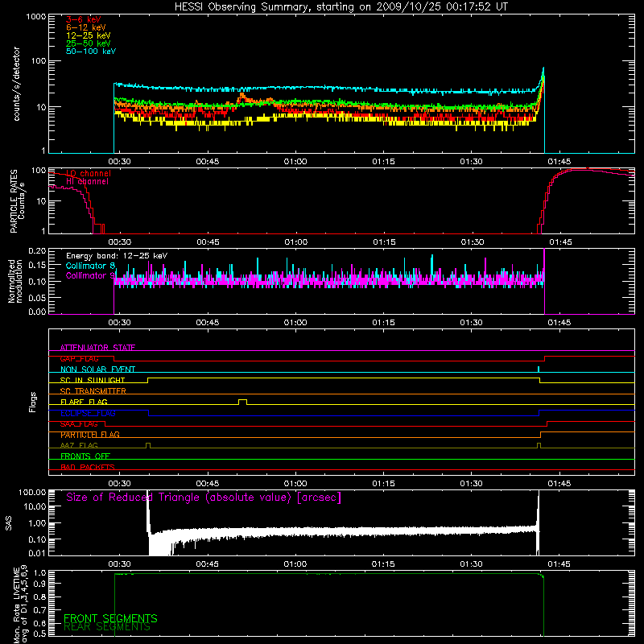Click the BAD_PACKETS flag label
The image size is (644, 644).
tap(88, 467)
